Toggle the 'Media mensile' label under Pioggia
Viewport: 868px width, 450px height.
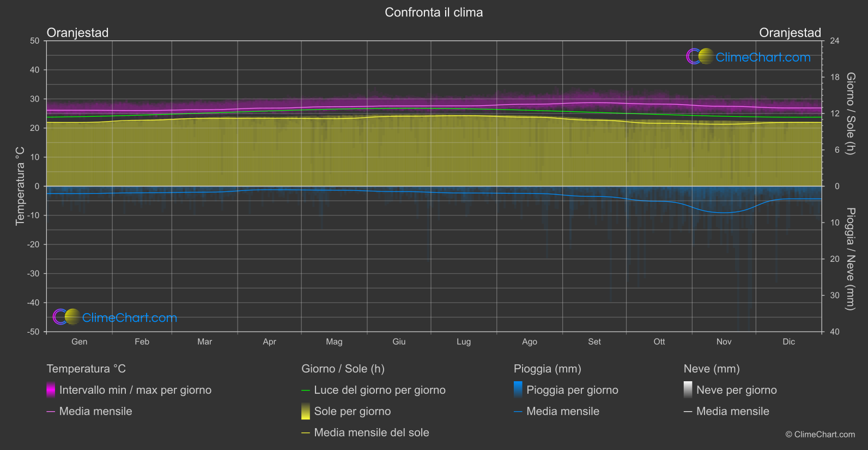tap(562, 411)
